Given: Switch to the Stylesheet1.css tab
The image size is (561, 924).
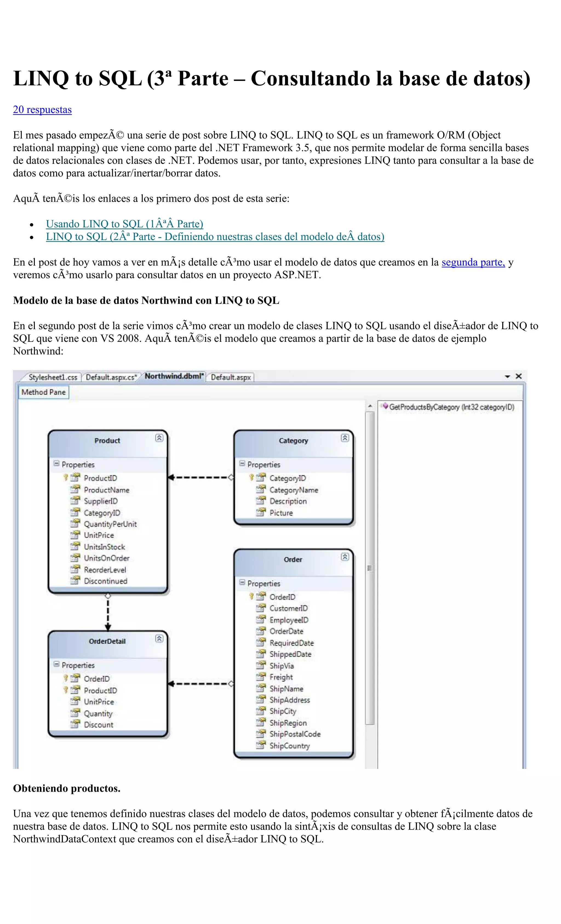Looking at the screenshot, I should coord(53,377).
